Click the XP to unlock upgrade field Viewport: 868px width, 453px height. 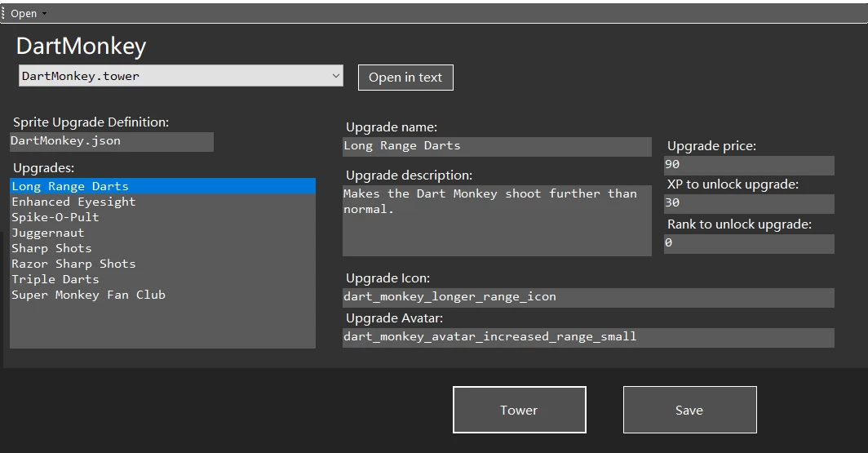click(749, 203)
